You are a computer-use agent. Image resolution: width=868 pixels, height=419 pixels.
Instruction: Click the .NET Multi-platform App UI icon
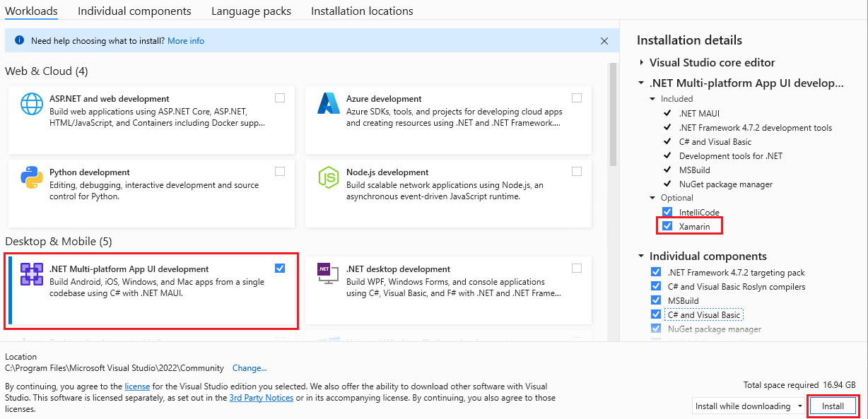point(33,274)
